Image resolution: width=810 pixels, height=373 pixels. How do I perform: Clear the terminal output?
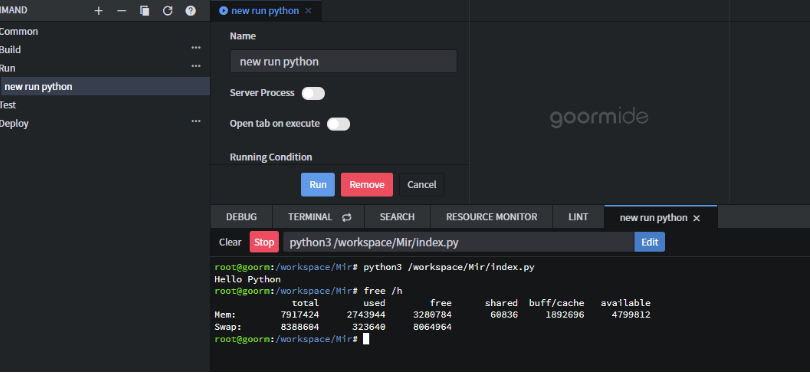point(230,242)
